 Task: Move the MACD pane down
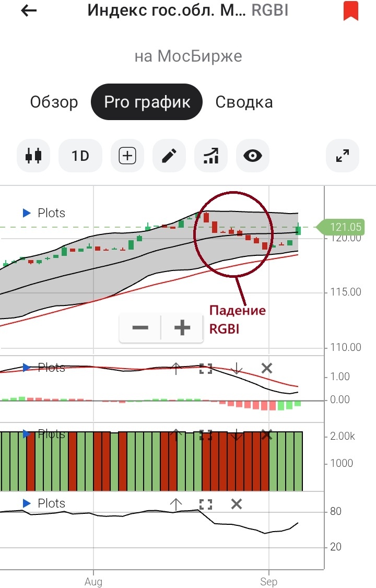coord(237,369)
